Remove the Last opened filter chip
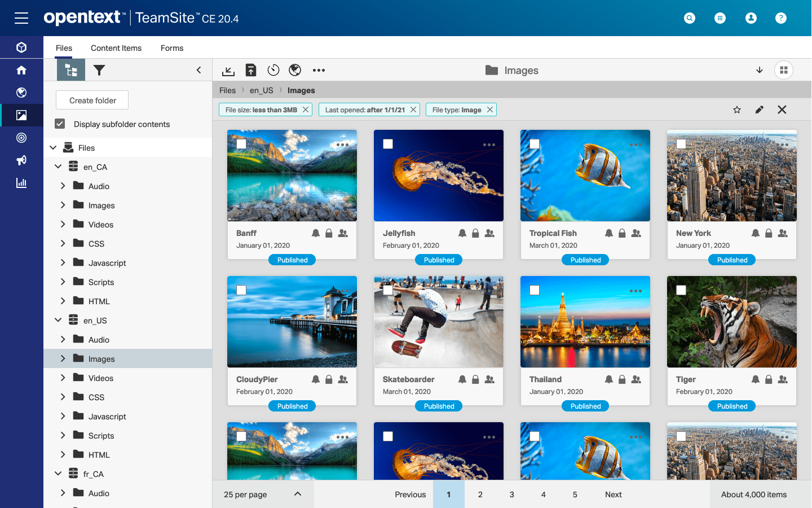Screen dimensions: 812x508 point(413,110)
